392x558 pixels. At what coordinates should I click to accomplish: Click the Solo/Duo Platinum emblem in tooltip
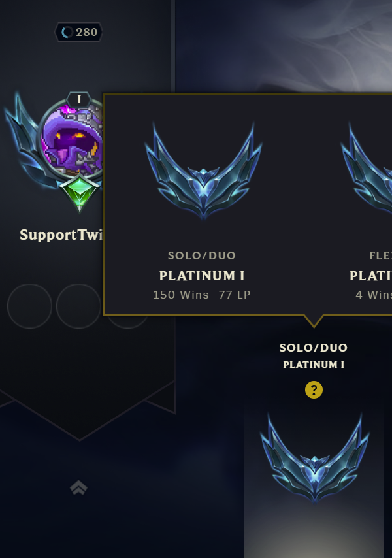click(x=203, y=171)
